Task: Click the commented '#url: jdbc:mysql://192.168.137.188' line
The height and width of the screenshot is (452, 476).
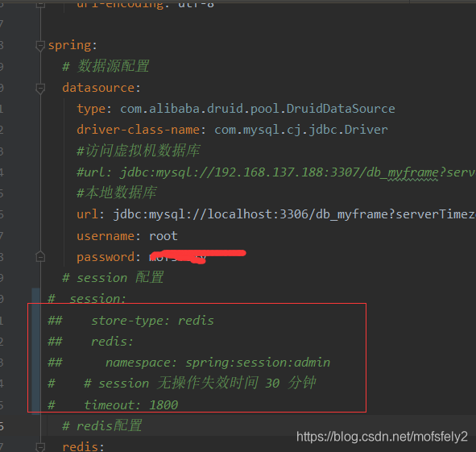Action: (276, 172)
